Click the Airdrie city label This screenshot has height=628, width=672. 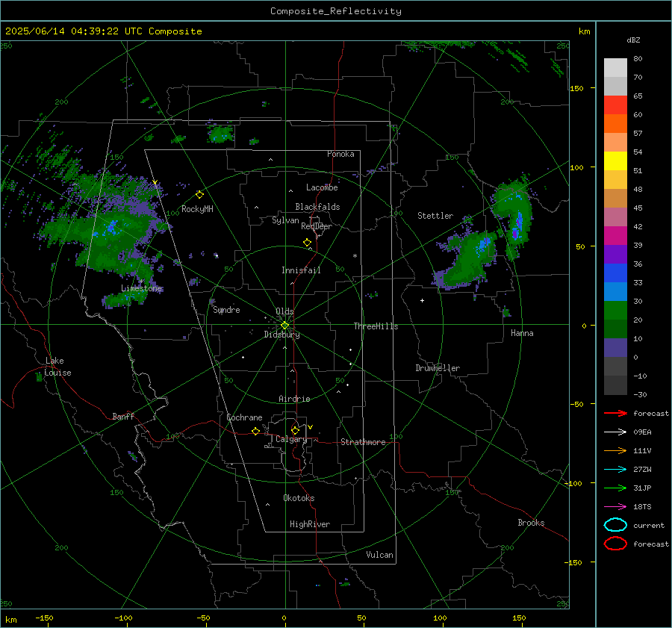coord(294,399)
